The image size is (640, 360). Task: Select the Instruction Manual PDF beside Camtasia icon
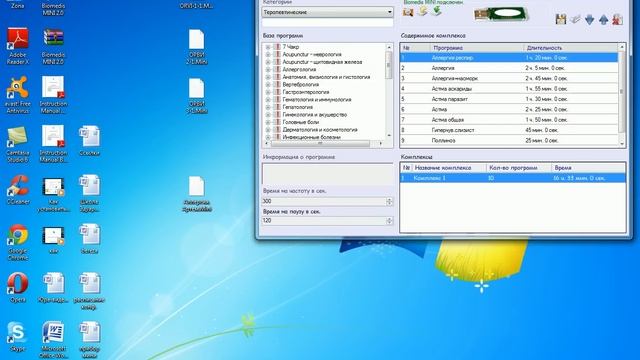pos(53,144)
